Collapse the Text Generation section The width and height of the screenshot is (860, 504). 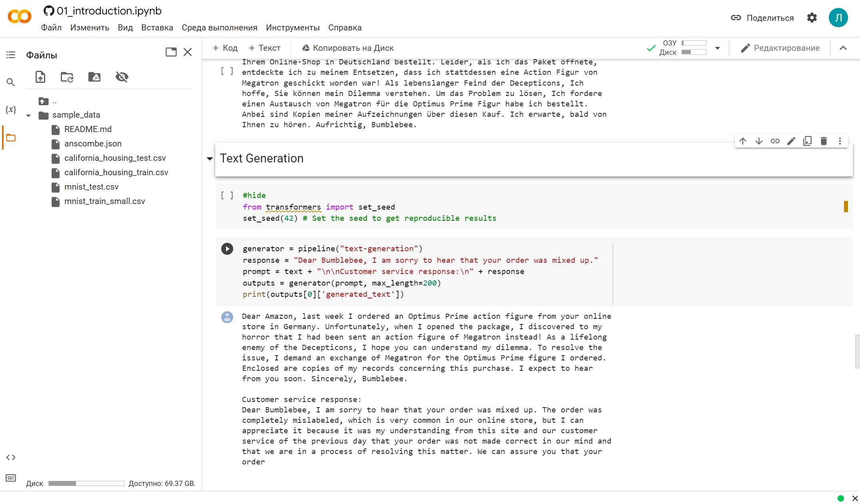point(210,159)
